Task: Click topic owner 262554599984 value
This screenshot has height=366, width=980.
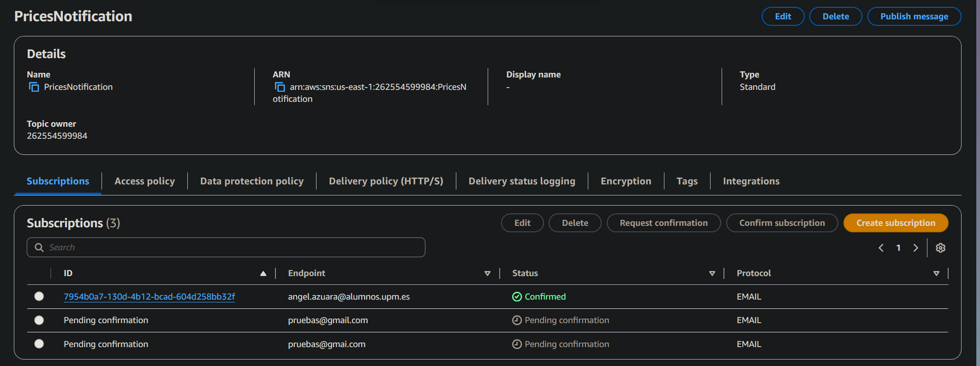Action: click(57, 136)
